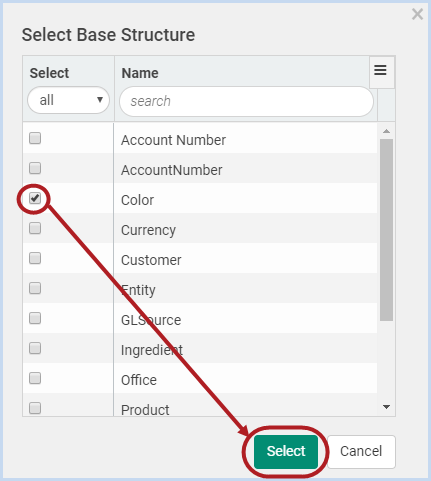Open the Select filter 'all' dropdown

pos(68,100)
